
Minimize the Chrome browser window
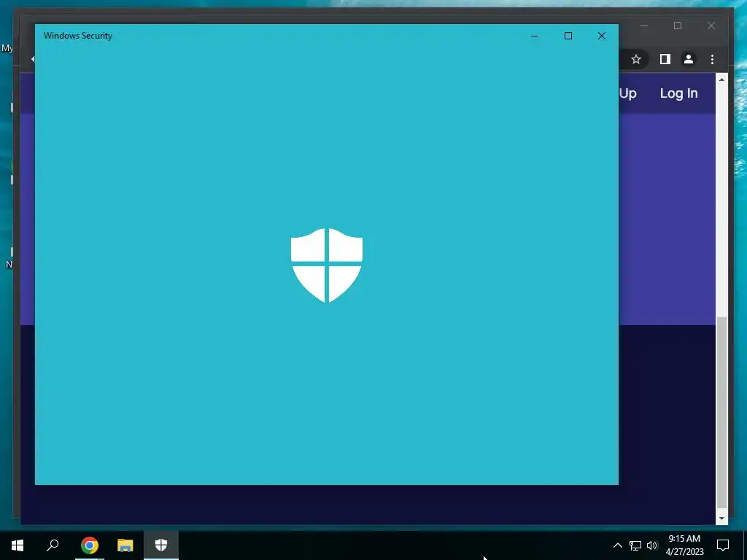pyautogui.click(x=644, y=26)
